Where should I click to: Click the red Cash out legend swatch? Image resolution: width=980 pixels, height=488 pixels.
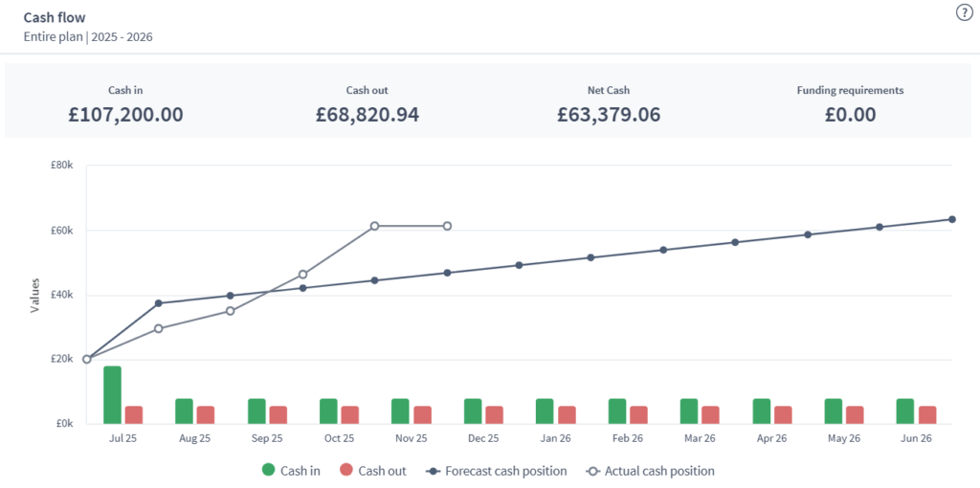pyautogui.click(x=349, y=471)
